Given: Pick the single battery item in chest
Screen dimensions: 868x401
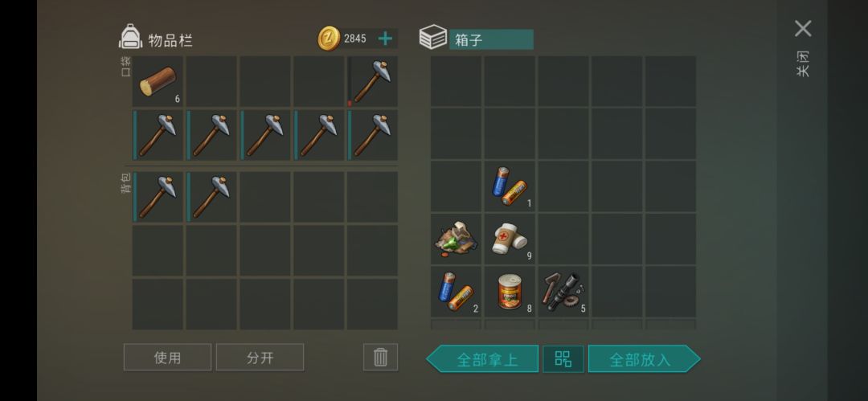Looking at the screenshot, I should [x=510, y=186].
